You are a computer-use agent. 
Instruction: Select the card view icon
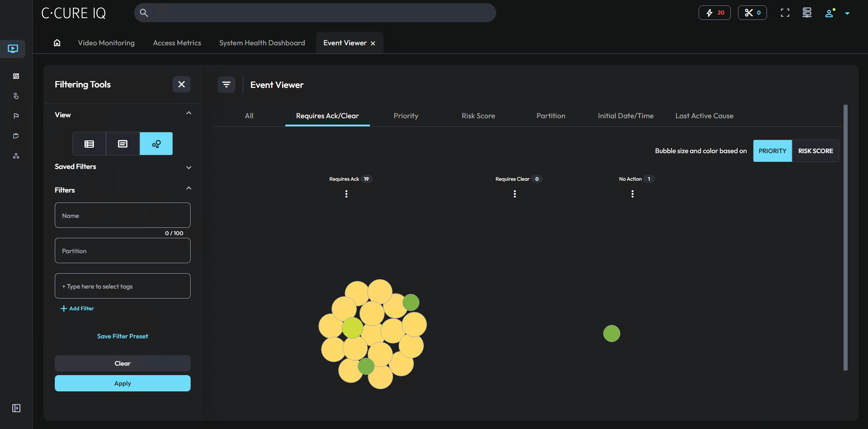(x=122, y=144)
